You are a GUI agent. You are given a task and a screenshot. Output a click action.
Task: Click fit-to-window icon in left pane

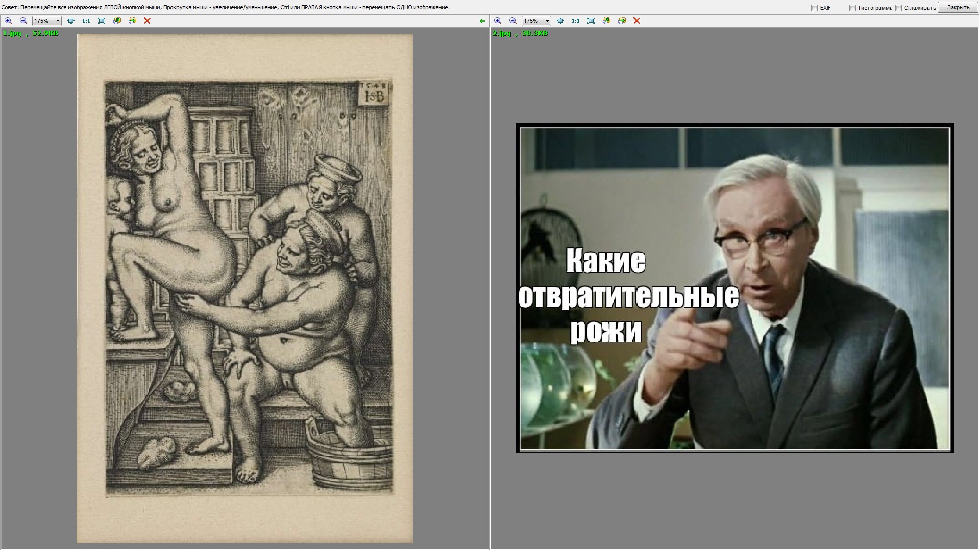click(71, 21)
